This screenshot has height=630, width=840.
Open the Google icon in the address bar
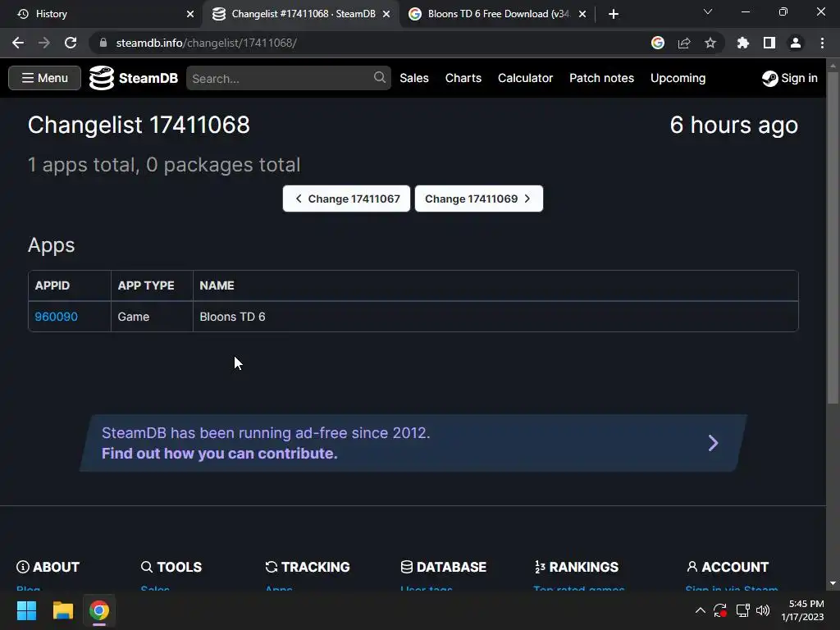pos(657,43)
